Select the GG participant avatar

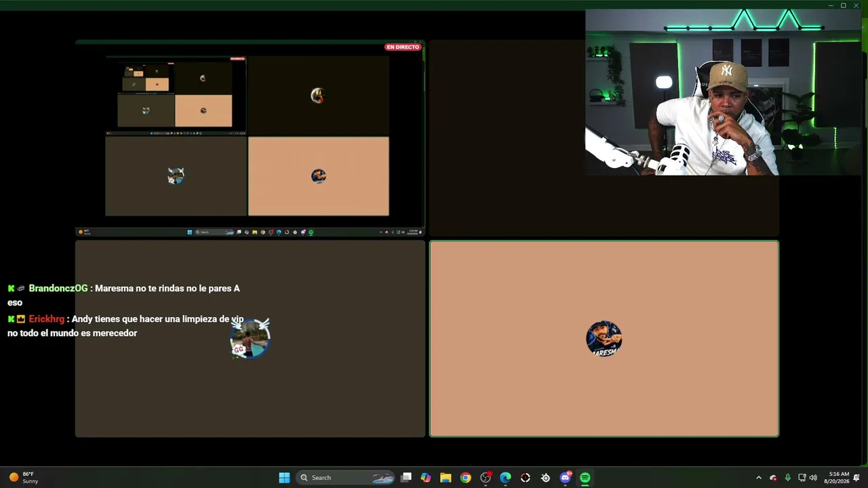click(250, 339)
